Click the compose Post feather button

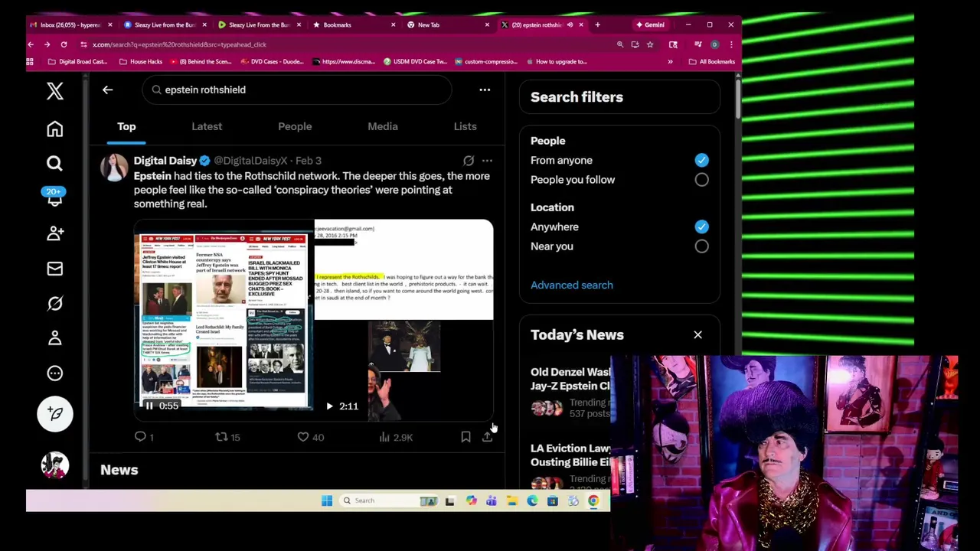[54, 414]
